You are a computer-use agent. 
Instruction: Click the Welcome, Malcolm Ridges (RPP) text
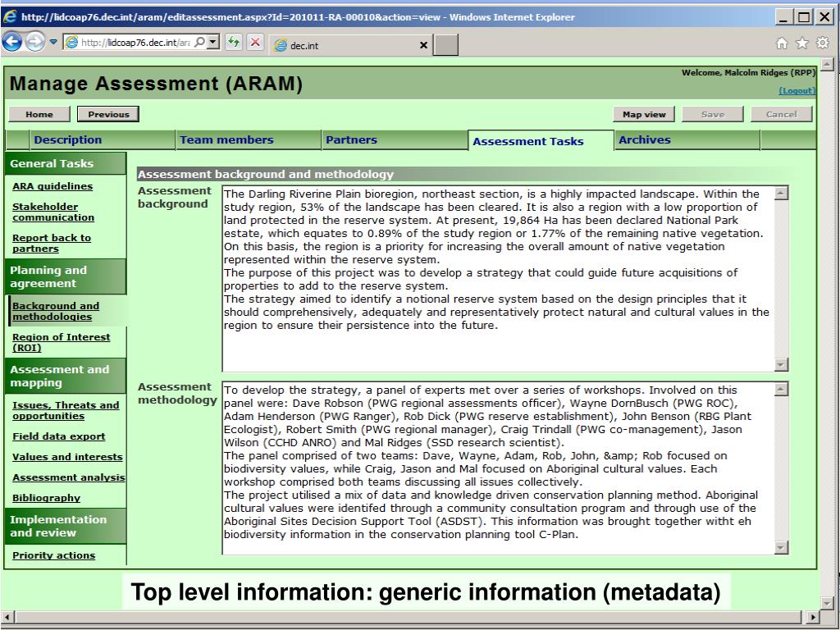click(x=748, y=73)
